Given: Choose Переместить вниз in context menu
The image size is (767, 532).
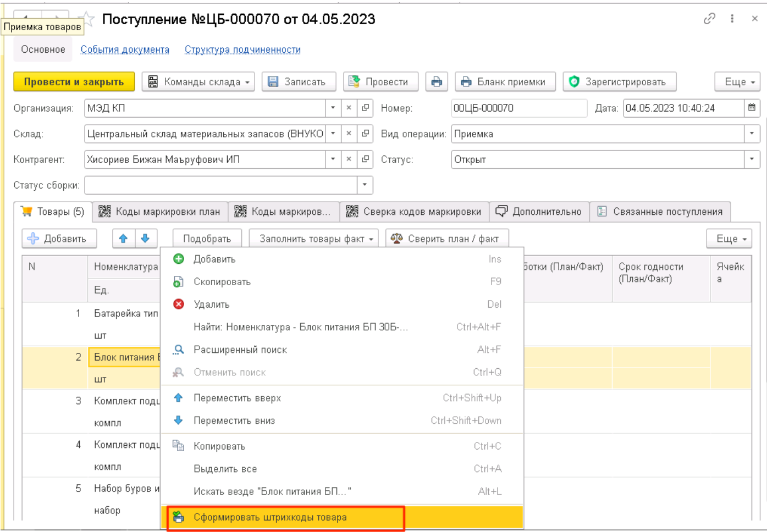Looking at the screenshot, I should [x=341, y=420].
